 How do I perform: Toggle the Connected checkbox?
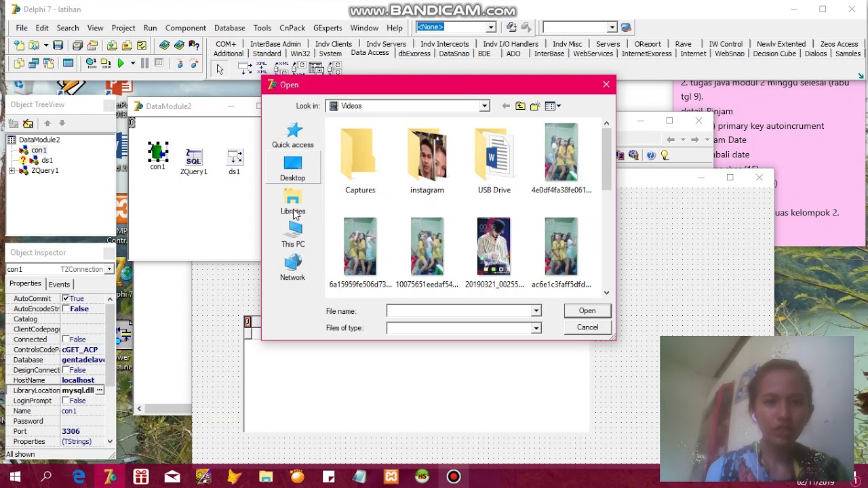pyautogui.click(x=66, y=340)
